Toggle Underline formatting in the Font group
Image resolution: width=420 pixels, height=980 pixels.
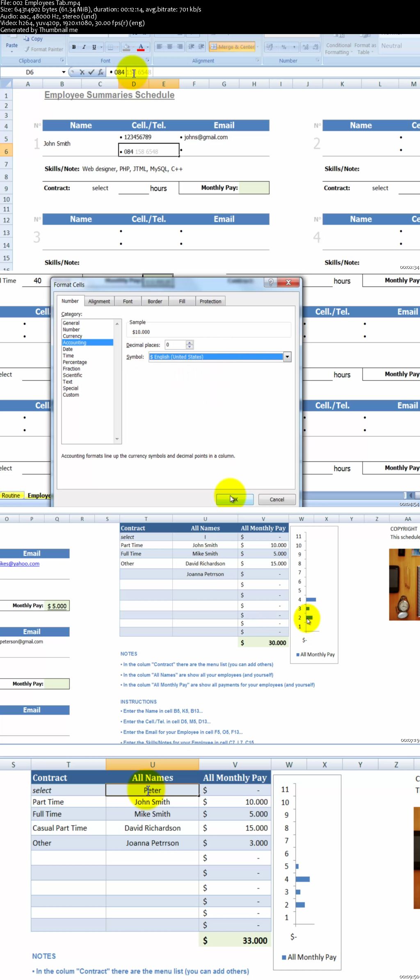click(94, 47)
